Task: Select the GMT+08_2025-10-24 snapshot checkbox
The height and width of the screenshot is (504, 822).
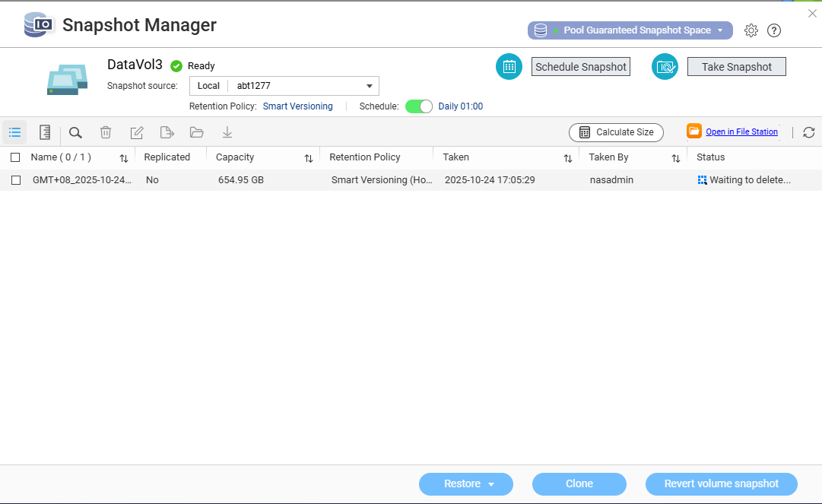Action: click(x=15, y=180)
